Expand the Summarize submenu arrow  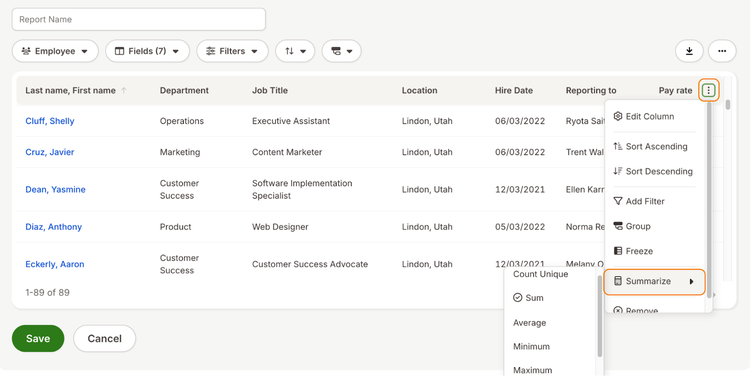(691, 282)
